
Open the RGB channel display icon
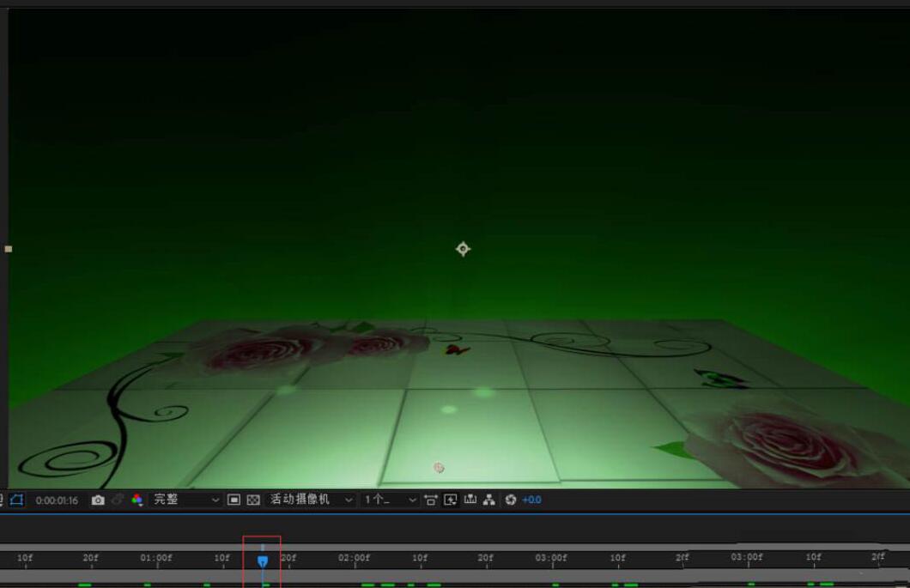coord(137,500)
